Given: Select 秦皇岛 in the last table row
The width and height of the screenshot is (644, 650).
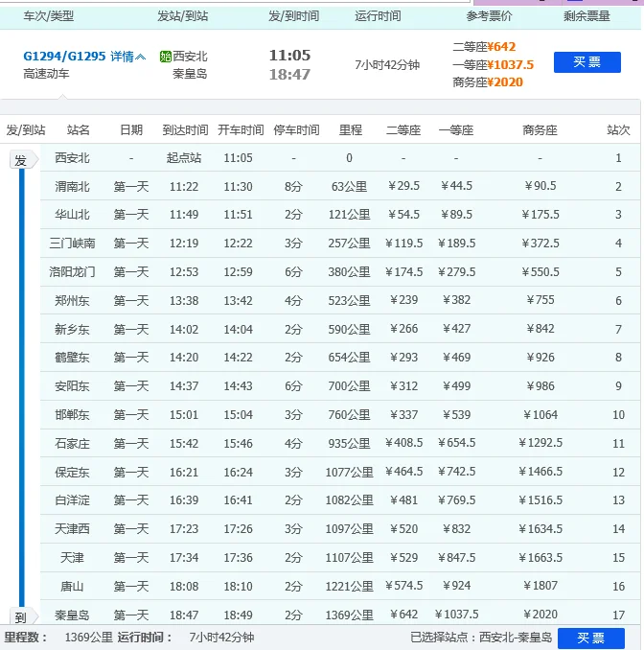Looking at the screenshot, I should (x=72, y=615).
